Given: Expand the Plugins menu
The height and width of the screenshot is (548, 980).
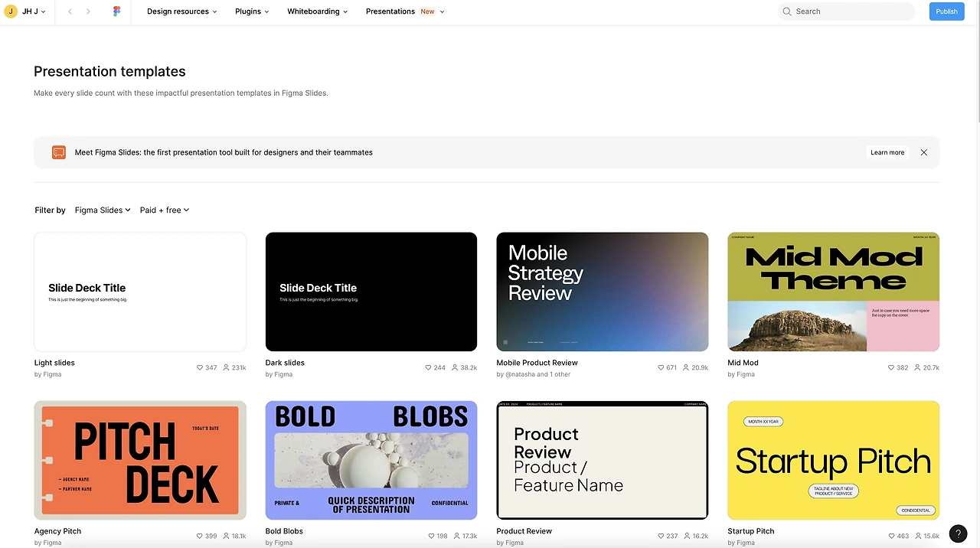Looking at the screenshot, I should (252, 11).
